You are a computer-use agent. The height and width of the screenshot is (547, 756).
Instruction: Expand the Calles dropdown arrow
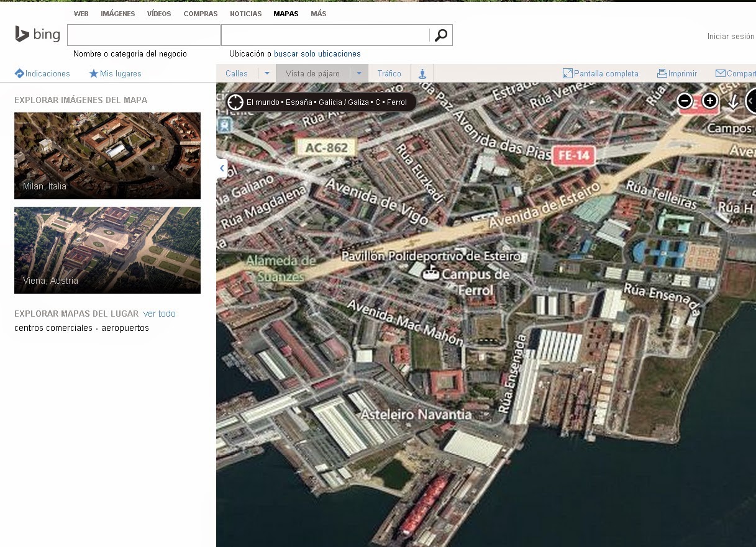point(267,73)
